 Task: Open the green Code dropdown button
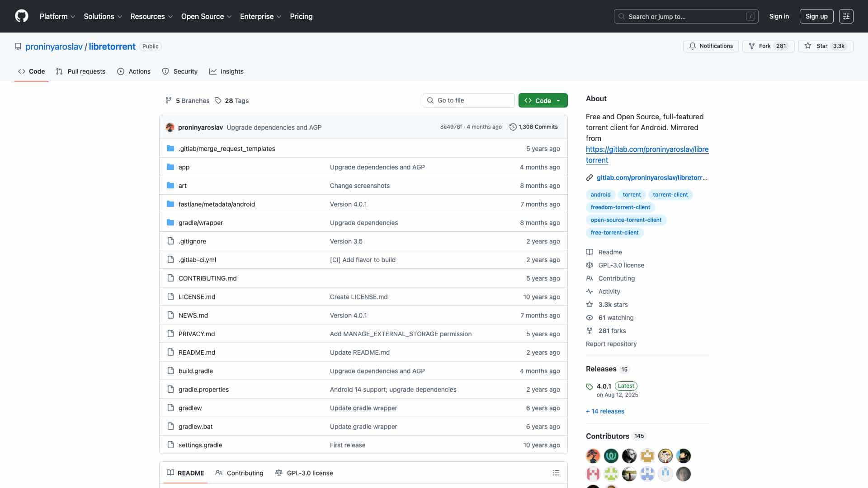coord(543,100)
